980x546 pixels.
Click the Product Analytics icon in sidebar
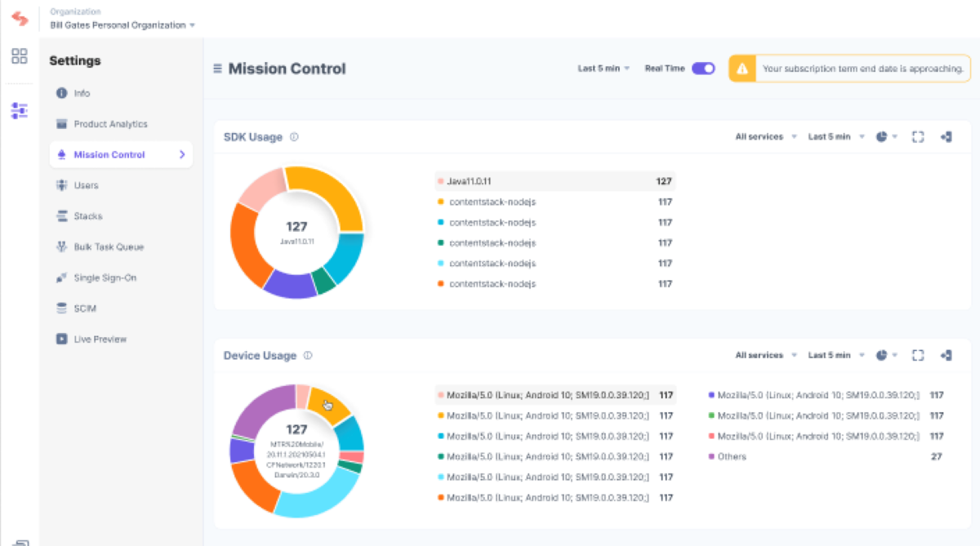click(x=61, y=124)
